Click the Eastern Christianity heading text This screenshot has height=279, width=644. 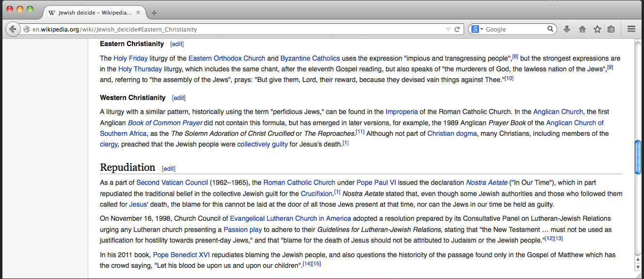pyautogui.click(x=132, y=44)
